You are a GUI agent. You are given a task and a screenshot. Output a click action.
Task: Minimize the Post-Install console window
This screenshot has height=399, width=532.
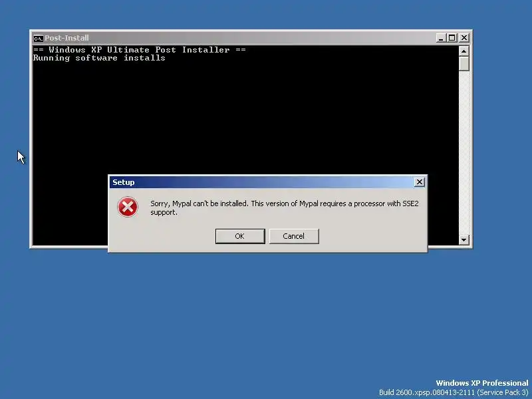[440, 38]
